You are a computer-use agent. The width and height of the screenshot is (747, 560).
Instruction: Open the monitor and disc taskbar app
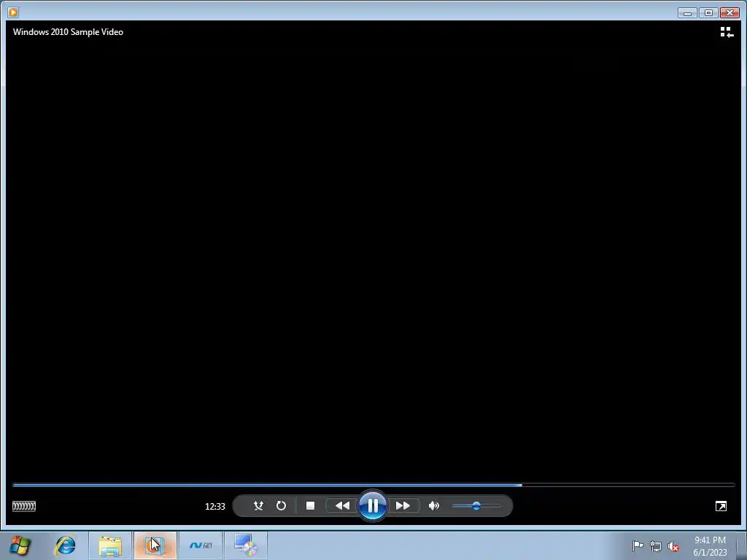[x=246, y=545]
